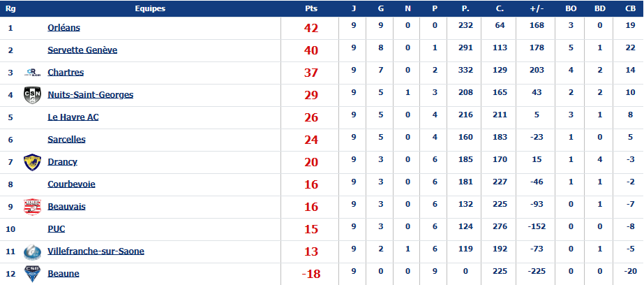Click the Pts column header
Image resolution: width=644 pixels, height=285 pixels.
coord(310,8)
